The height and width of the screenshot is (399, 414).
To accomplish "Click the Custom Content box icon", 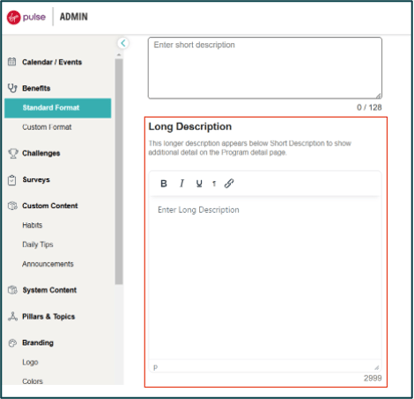I will (x=12, y=206).
